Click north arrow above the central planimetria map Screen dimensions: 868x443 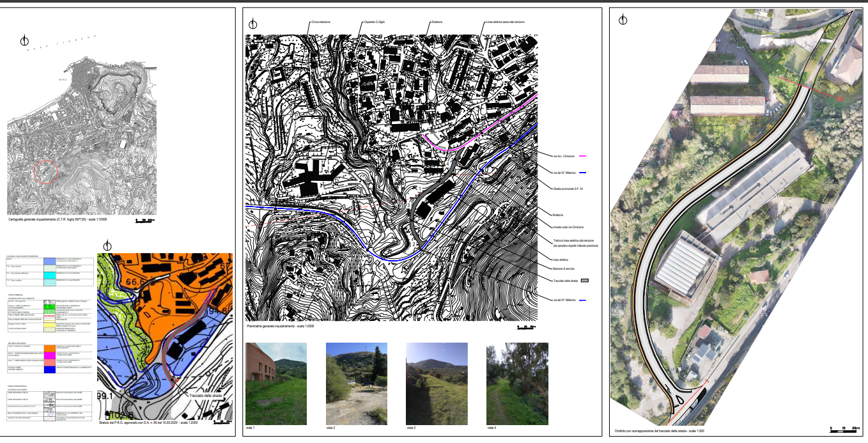coord(253,24)
